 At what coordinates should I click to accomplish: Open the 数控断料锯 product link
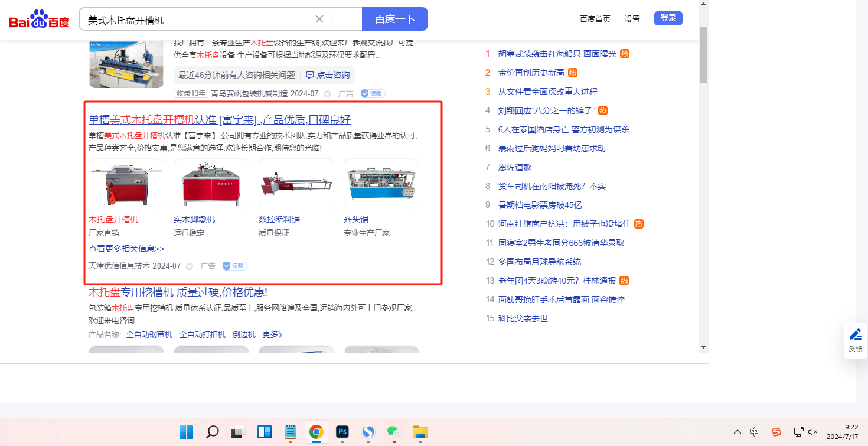click(279, 219)
